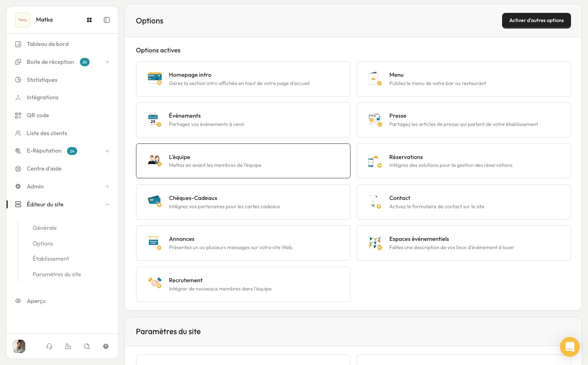Open the headset support icon
The height and width of the screenshot is (365, 588).
point(49,347)
